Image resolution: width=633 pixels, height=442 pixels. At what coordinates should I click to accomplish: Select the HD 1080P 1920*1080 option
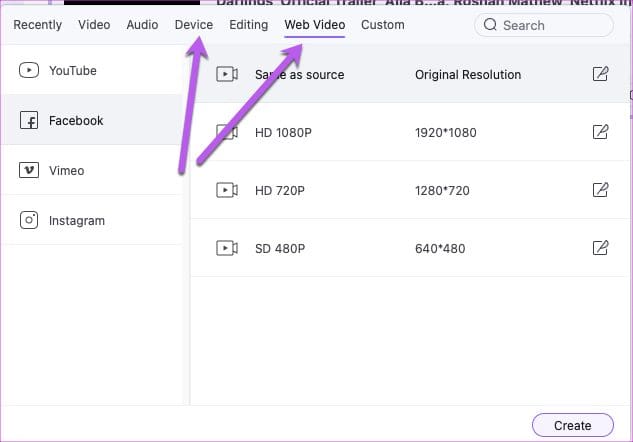(x=410, y=132)
